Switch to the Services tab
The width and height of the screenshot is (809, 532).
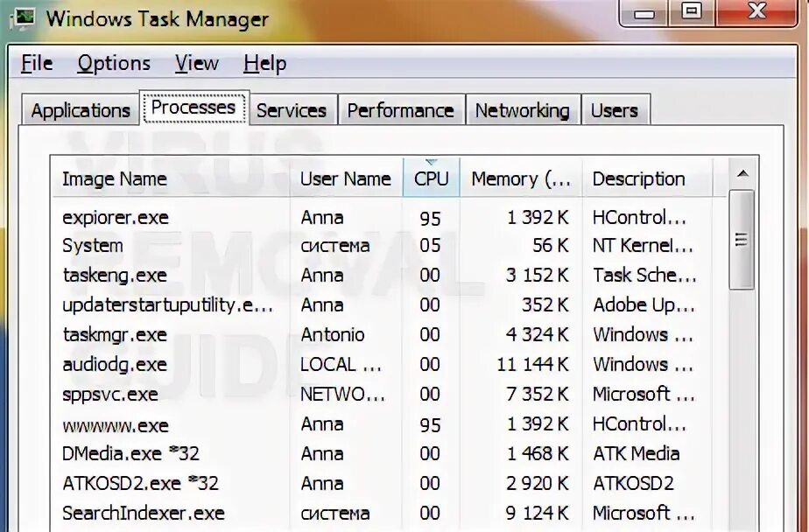[292, 109]
